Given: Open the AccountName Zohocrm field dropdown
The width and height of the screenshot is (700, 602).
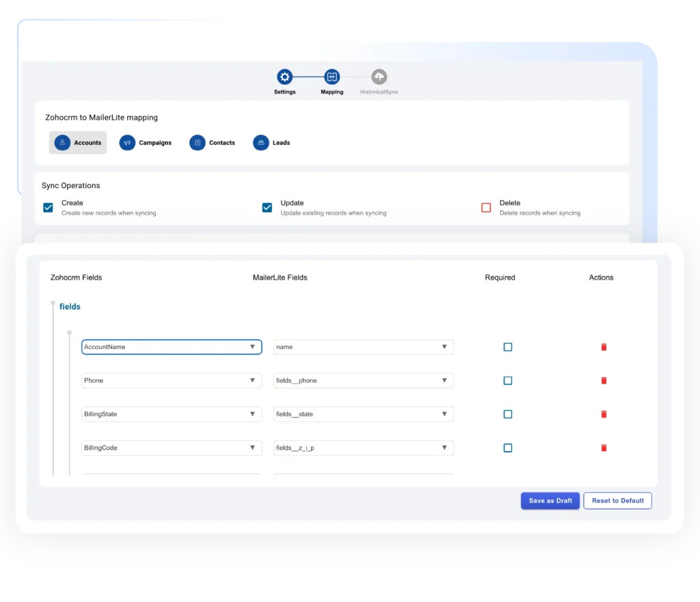Looking at the screenshot, I should coord(171,347).
